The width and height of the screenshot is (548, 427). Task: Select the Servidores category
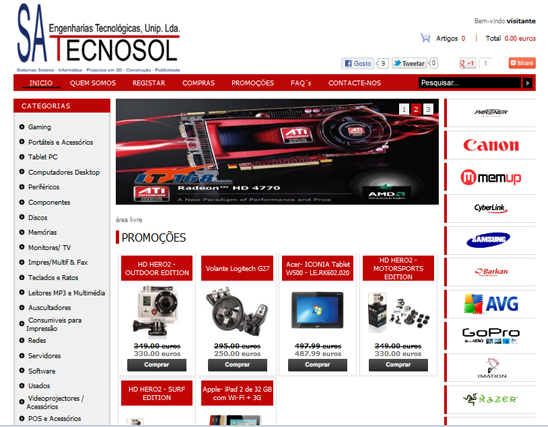(x=44, y=356)
